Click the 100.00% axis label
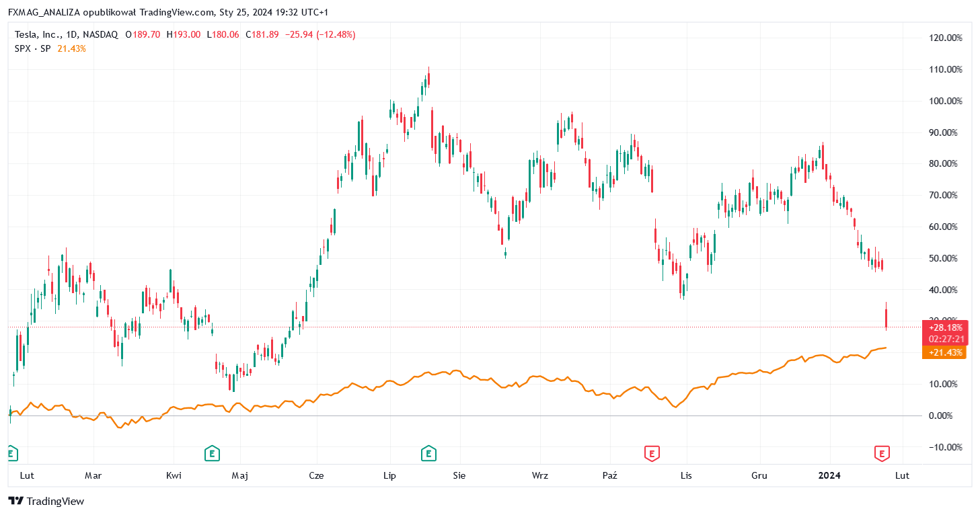The width and height of the screenshot is (980, 515). tap(945, 101)
